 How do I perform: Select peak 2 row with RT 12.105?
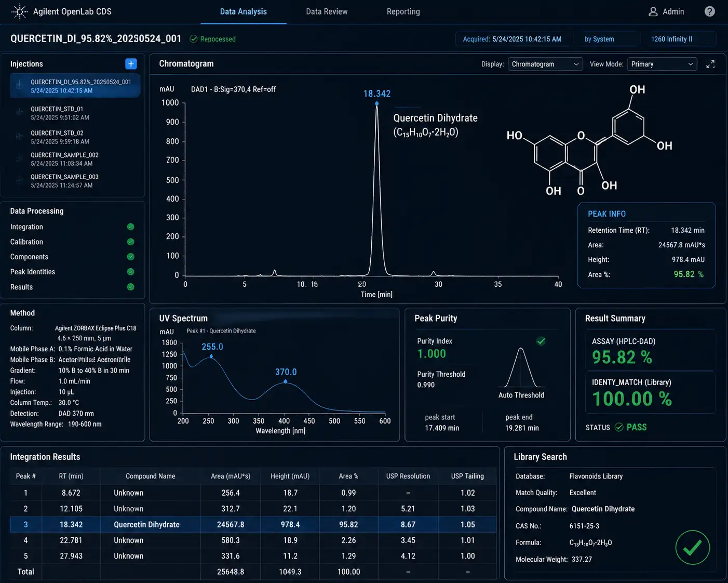pyautogui.click(x=253, y=509)
